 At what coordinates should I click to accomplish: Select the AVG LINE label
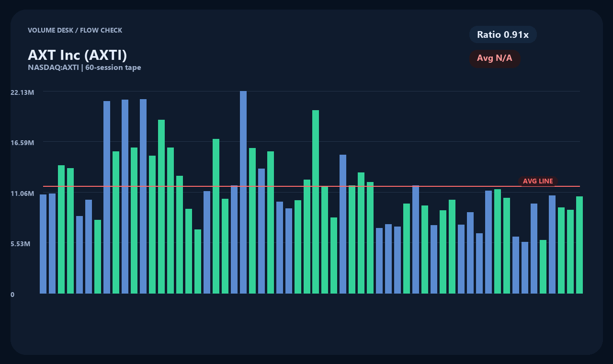(538, 181)
